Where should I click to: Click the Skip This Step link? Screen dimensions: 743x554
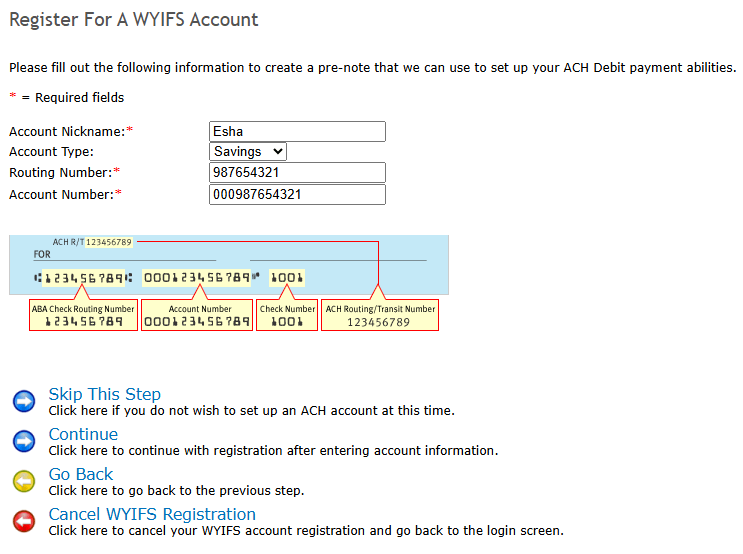tap(104, 394)
